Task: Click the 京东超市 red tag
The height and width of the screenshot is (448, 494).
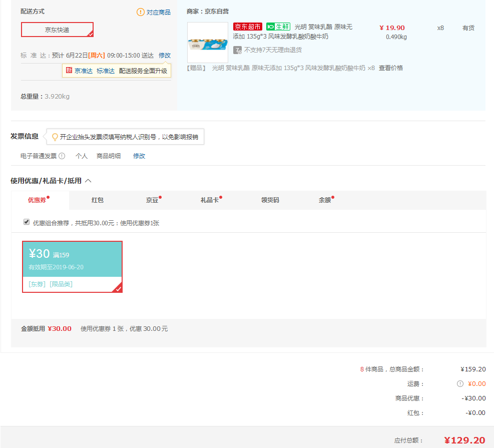Action: 248,27
